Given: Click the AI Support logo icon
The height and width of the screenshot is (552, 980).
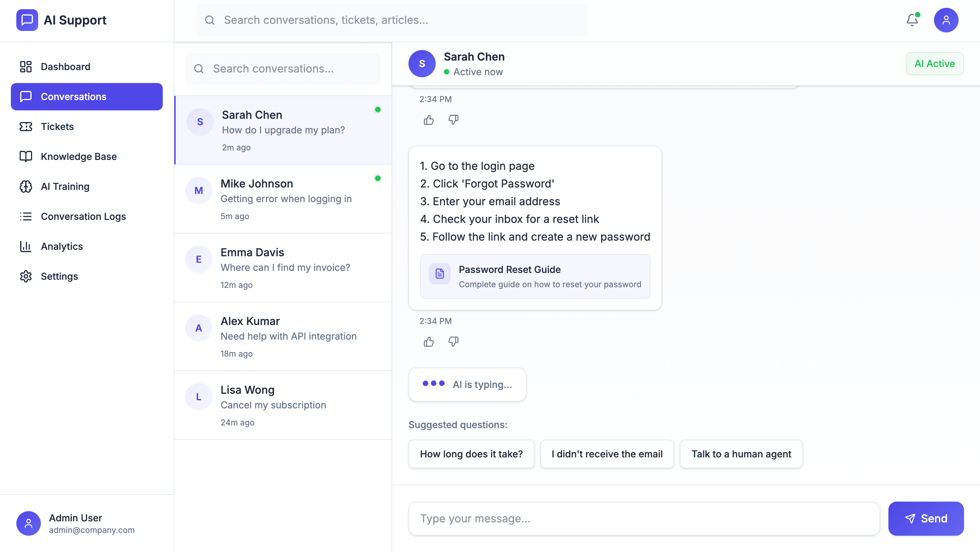Looking at the screenshot, I should 27,20.
